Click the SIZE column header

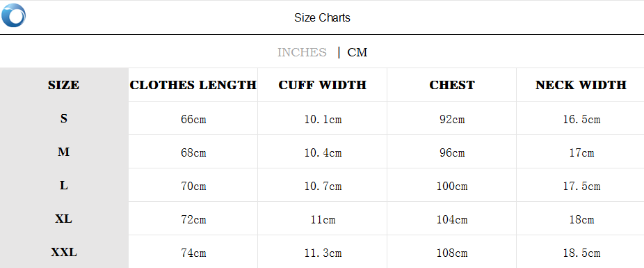pyautogui.click(x=64, y=85)
